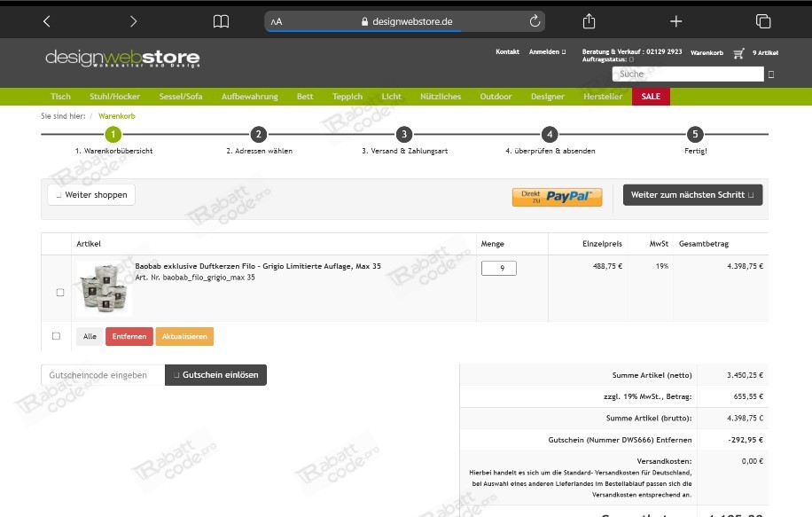Viewport: 812px width, 517px height.
Task: Open the Anmelden login link
Action: [547, 51]
